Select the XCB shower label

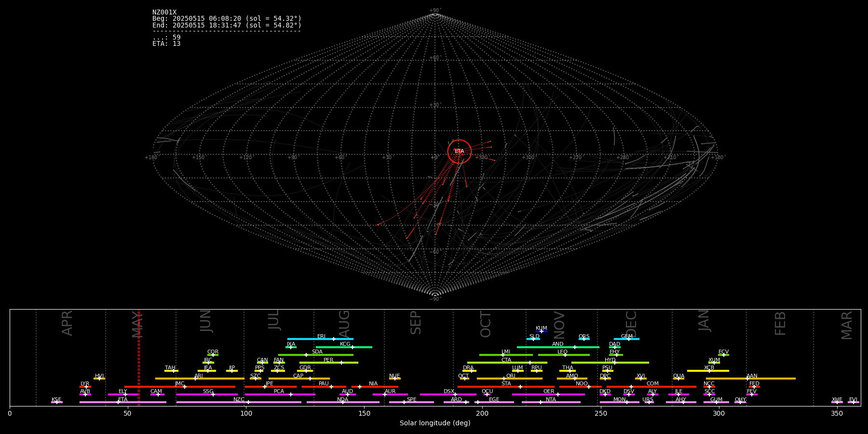coord(709,368)
